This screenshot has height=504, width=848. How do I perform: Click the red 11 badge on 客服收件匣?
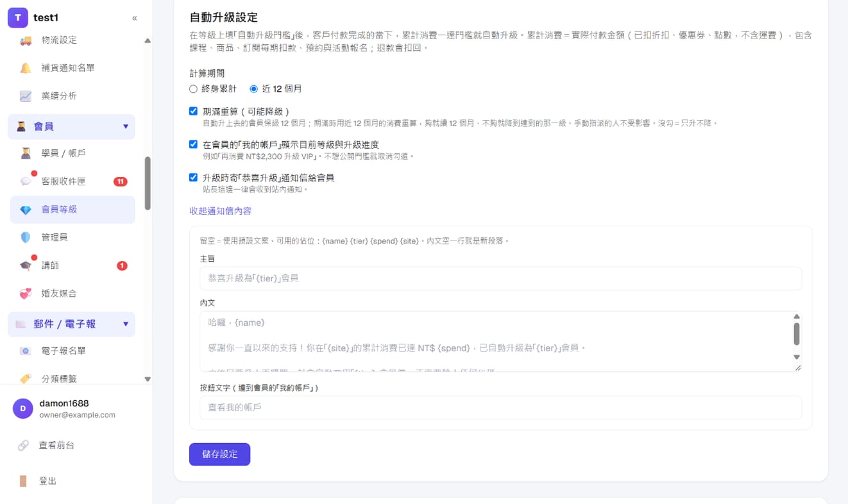(x=121, y=181)
